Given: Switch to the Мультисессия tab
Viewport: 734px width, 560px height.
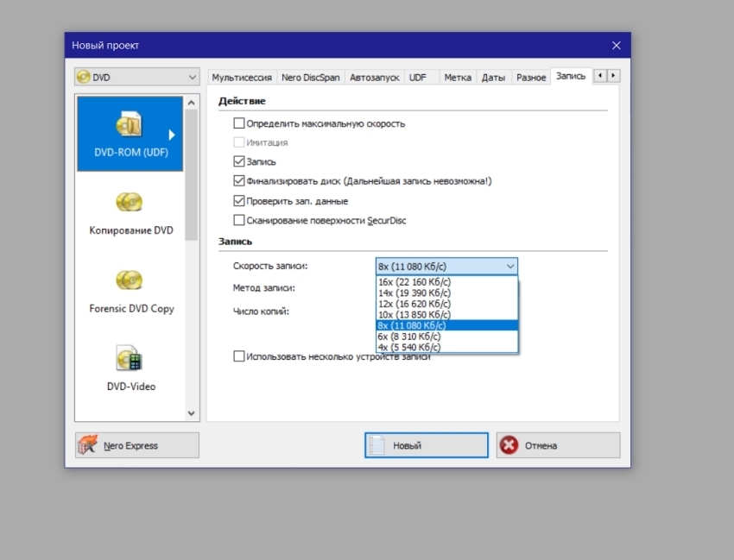Looking at the screenshot, I should [242, 77].
